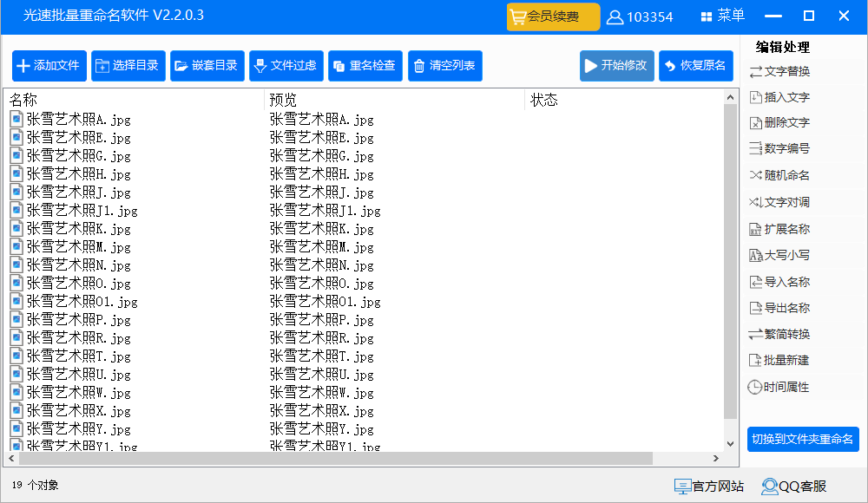
Task: Start renaming with 开始修改
Action: (x=617, y=66)
